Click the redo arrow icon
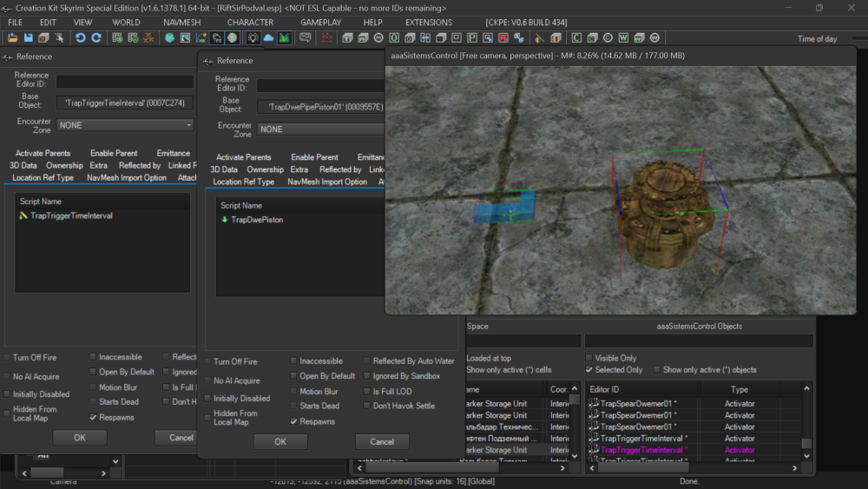This screenshot has width=868, height=489. pyautogui.click(x=96, y=37)
